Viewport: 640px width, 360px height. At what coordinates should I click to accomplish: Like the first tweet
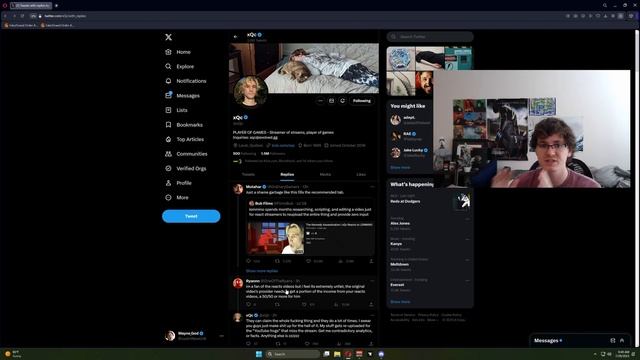(x=309, y=261)
